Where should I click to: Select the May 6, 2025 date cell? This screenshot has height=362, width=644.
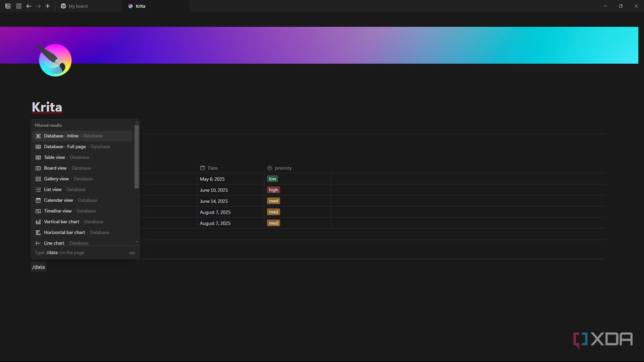230,179
